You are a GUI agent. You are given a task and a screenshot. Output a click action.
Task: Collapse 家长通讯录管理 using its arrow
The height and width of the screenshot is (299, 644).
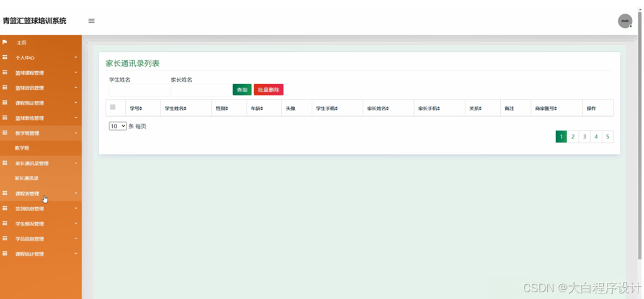[x=76, y=163]
